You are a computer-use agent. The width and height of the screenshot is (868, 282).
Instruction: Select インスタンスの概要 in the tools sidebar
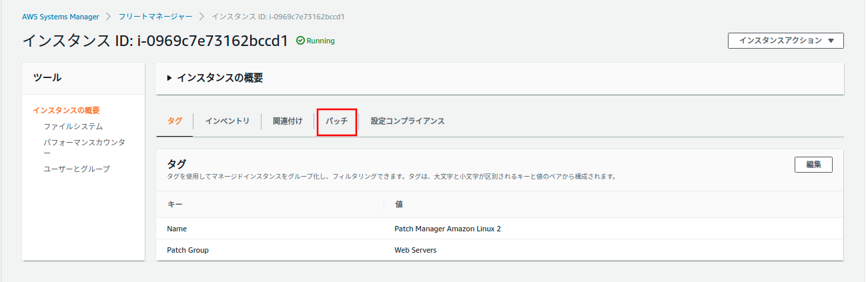[x=66, y=111]
